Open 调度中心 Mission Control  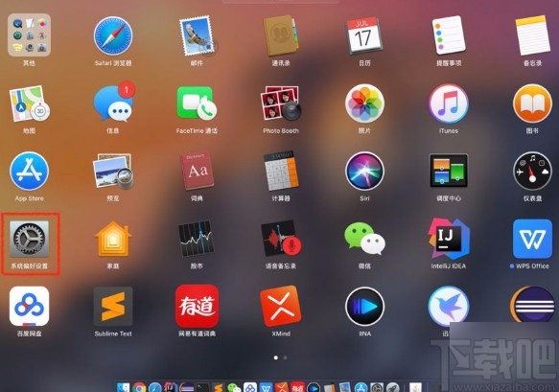449,171
